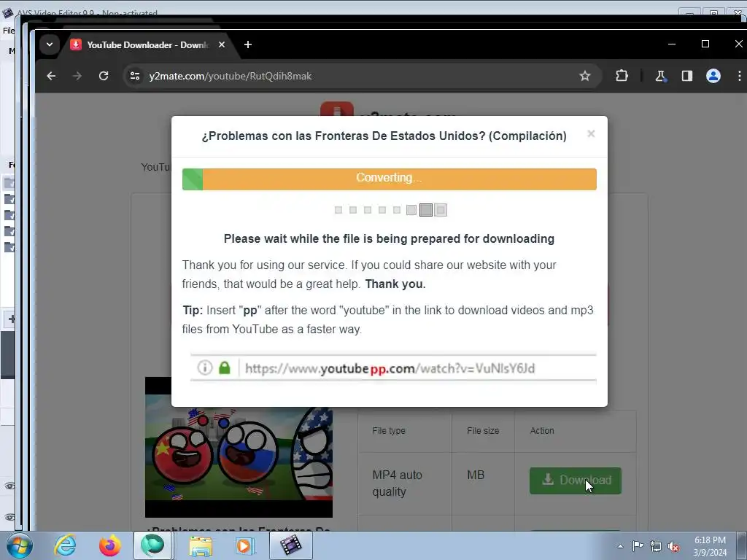Open Chrome Labs flask icon
Viewport: 747px width, 560px height.
click(x=660, y=76)
